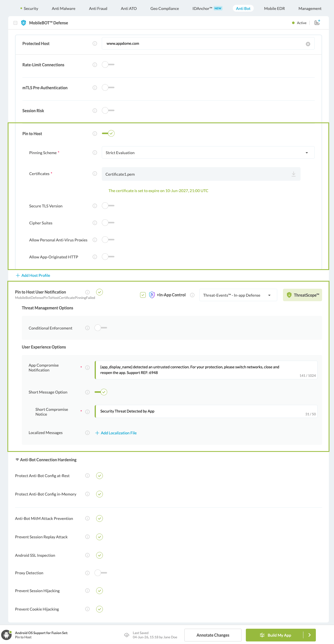The width and height of the screenshot is (334, 644).
Task: Toggle Protect Anti-Bot Config at-Rest
Action: [100, 476]
